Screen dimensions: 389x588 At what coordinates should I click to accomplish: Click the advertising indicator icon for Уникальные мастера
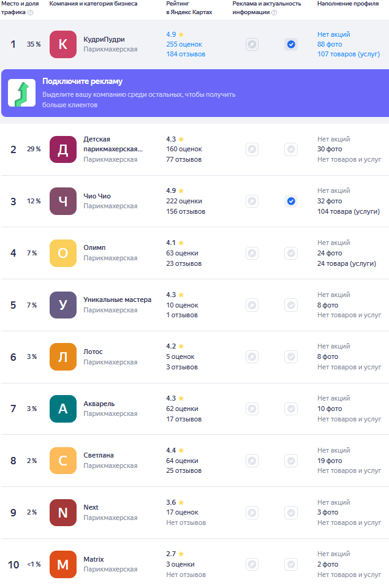coord(252,305)
